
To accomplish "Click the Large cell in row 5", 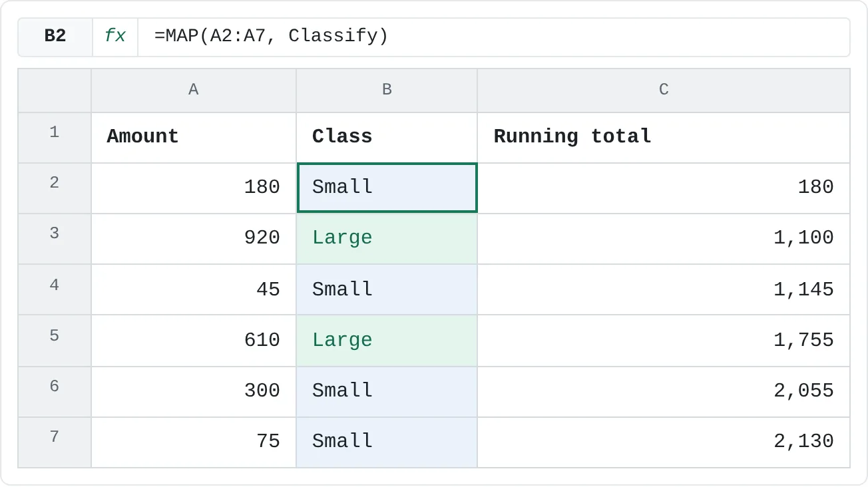I will (387, 340).
